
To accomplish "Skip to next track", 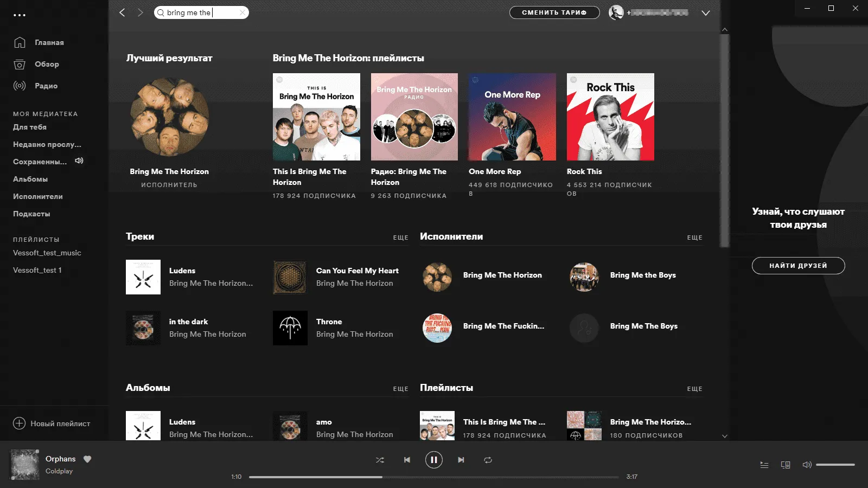I will click(x=461, y=460).
